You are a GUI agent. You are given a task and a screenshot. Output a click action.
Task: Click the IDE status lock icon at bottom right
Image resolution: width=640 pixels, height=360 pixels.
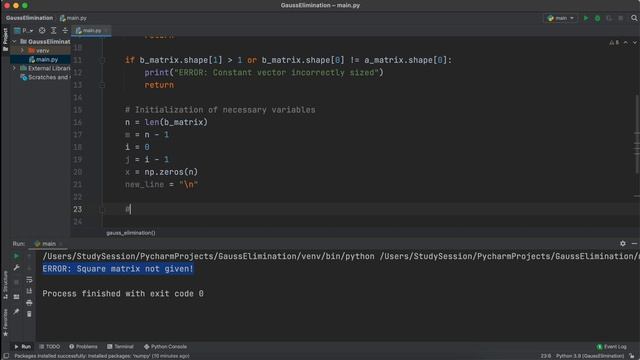click(632, 356)
